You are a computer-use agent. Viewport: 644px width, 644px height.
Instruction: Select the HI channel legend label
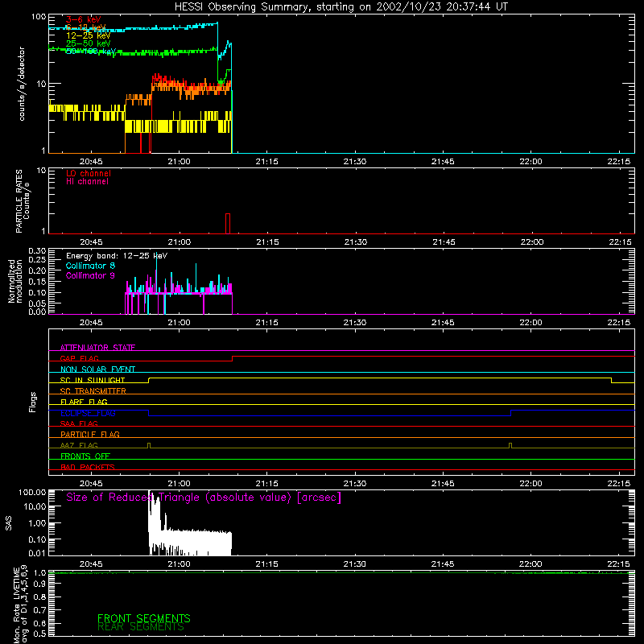87,182
